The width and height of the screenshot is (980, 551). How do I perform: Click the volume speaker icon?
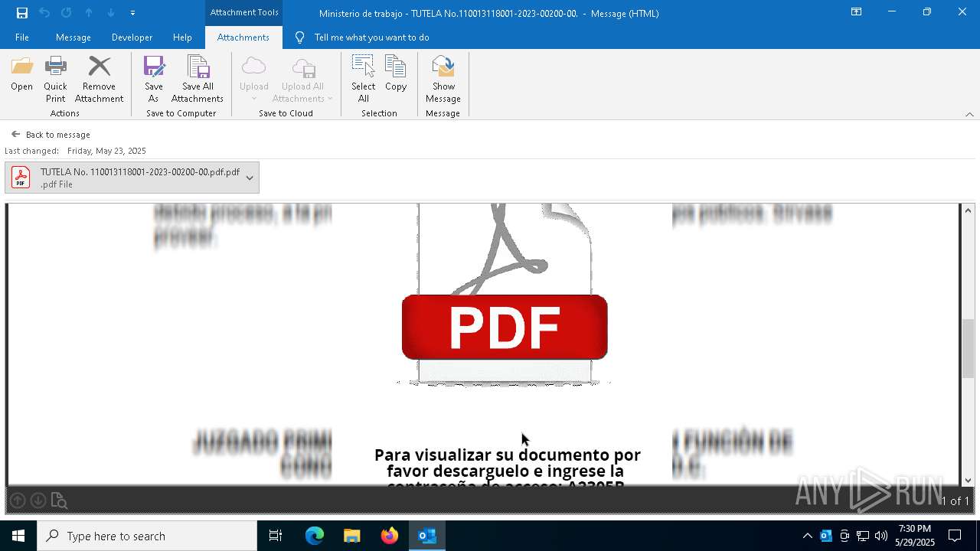point(881,536)
